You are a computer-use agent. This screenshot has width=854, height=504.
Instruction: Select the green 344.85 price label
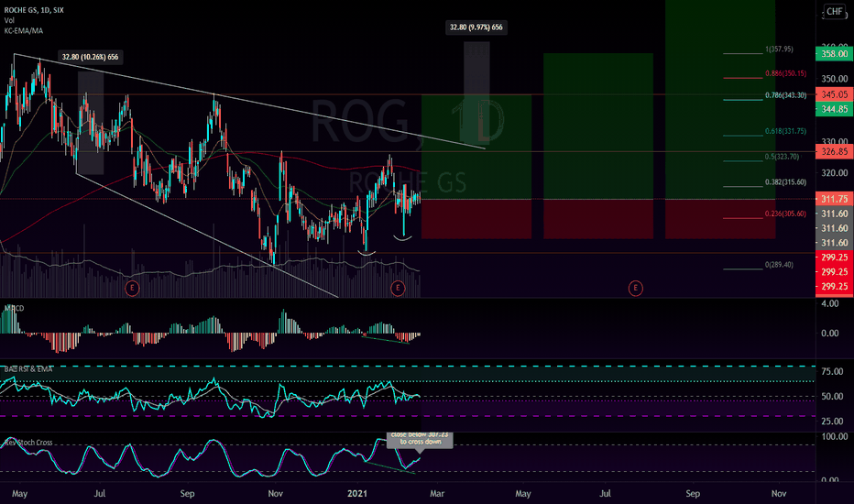(835, 109)
